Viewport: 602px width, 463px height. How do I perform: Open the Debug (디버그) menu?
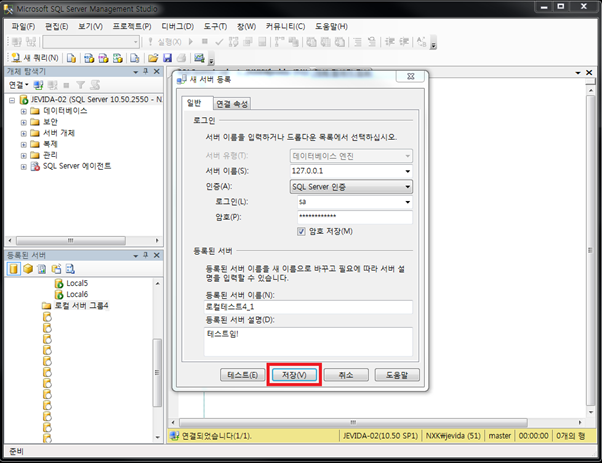coord(177,26)
